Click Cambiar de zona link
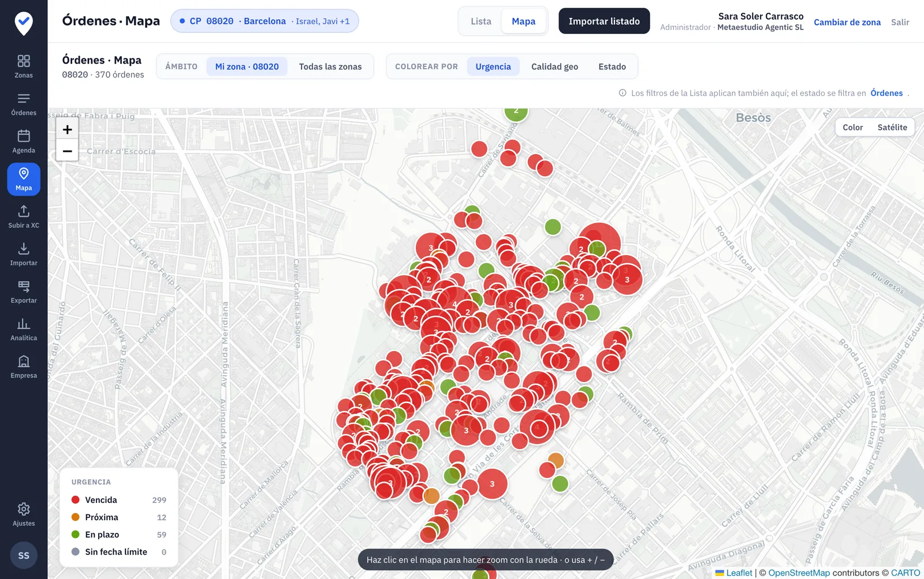The width and height of the screenshot is (924, 579). (847, 22)
